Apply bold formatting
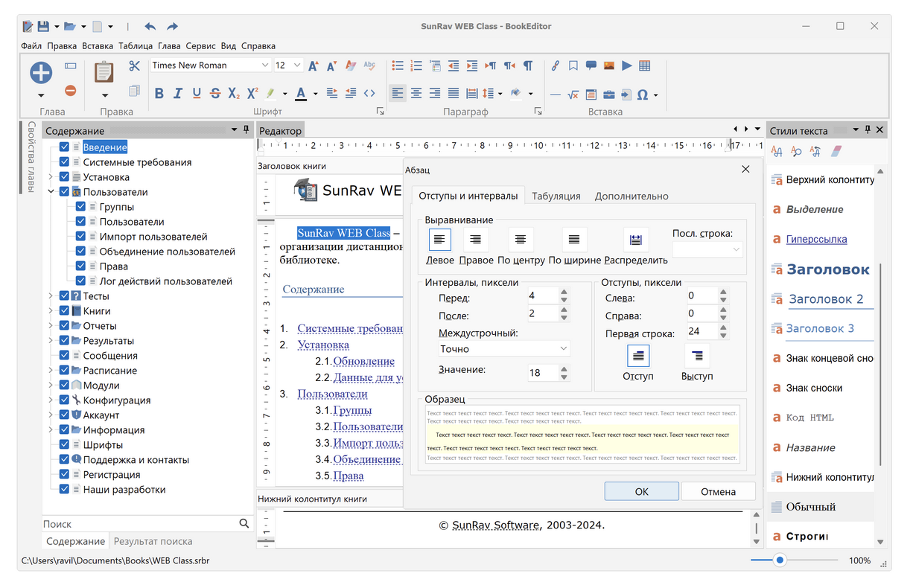913x588 pixels. tap(159, 94)
